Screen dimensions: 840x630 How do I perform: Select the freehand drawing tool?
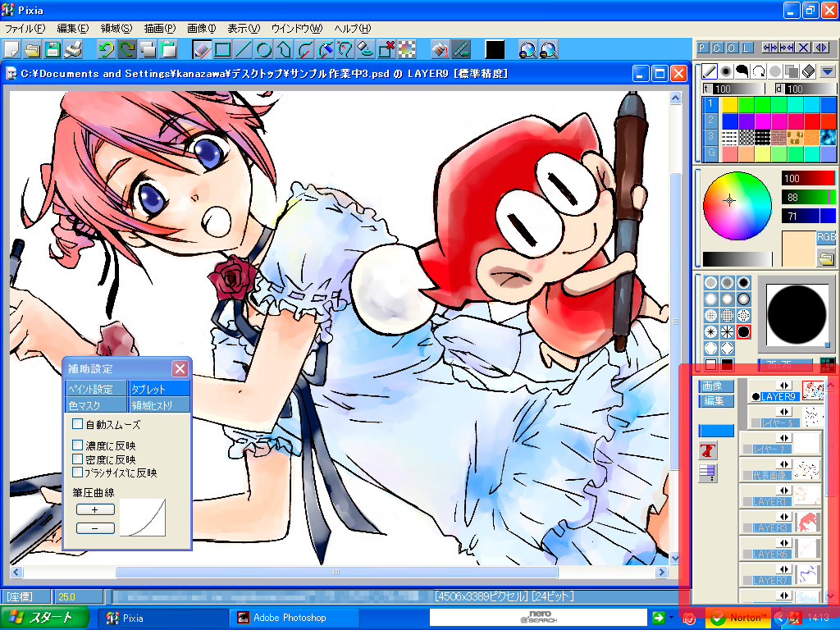[x=202, y=50]
